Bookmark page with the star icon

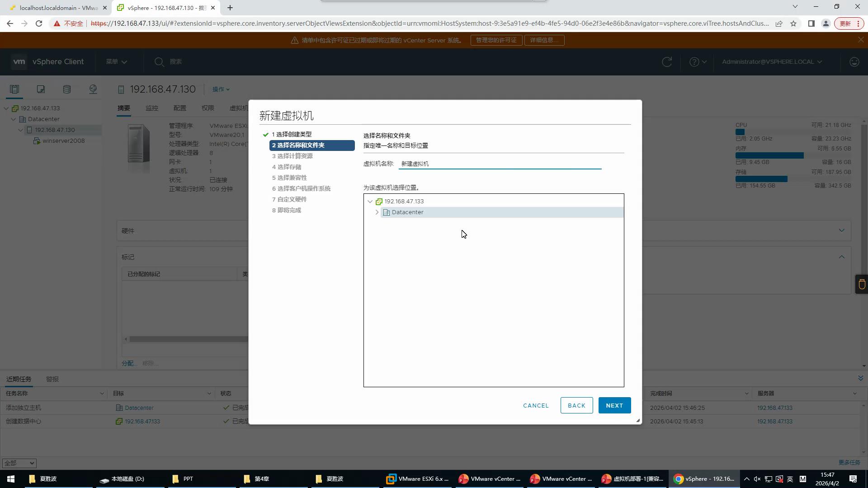pos(793,23)
